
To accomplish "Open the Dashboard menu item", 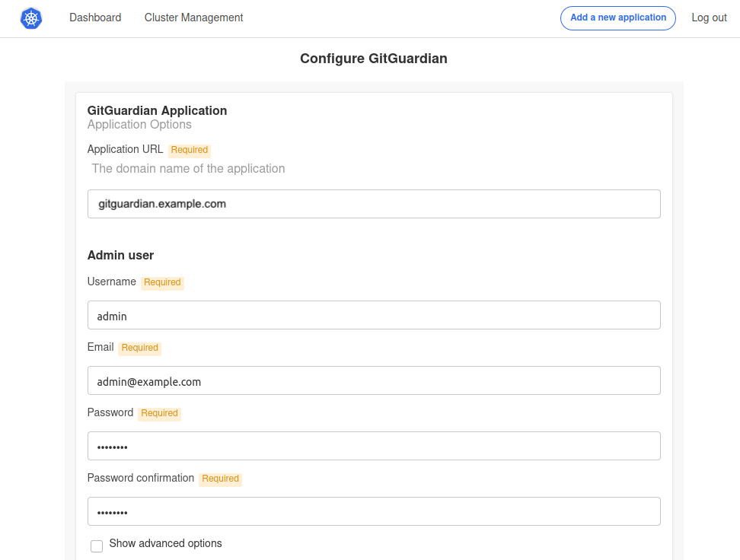I will tap(95, 17).
